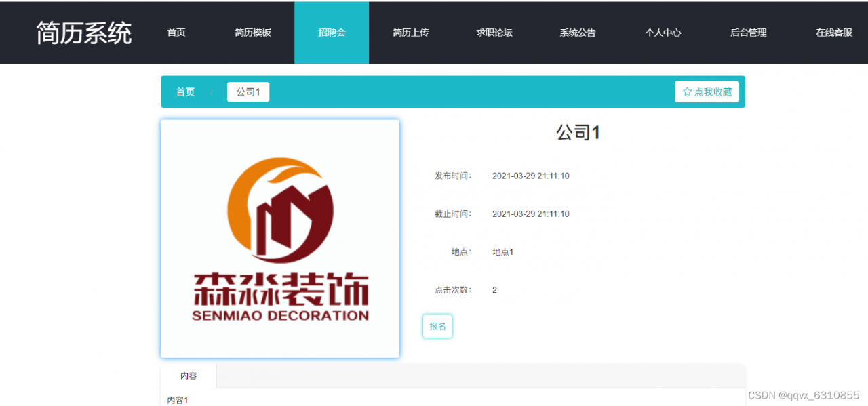
Task: Click the 简历系统 site title
Action: 84,33
